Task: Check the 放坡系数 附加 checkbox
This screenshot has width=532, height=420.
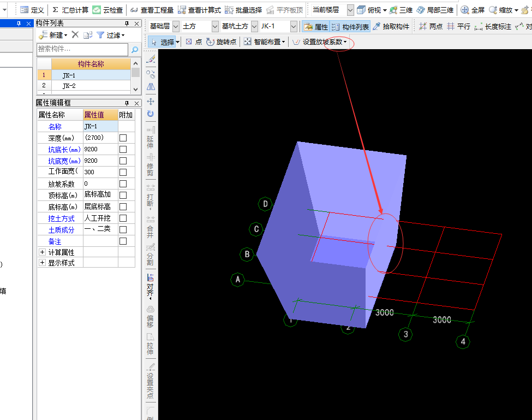Action: click(x=123, y=184)
